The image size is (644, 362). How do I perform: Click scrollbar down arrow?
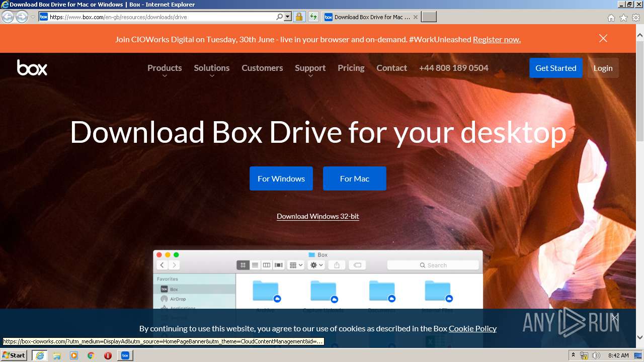tap(640, 337)
